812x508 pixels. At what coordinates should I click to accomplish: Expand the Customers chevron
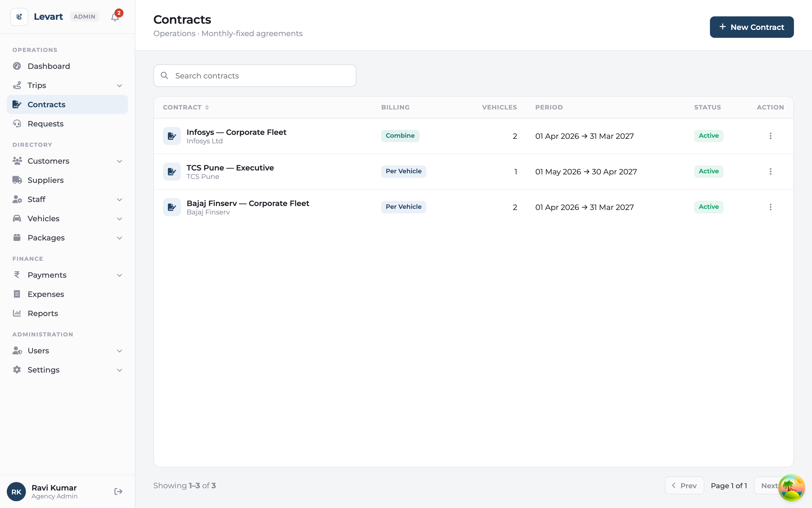click(120, 161)
